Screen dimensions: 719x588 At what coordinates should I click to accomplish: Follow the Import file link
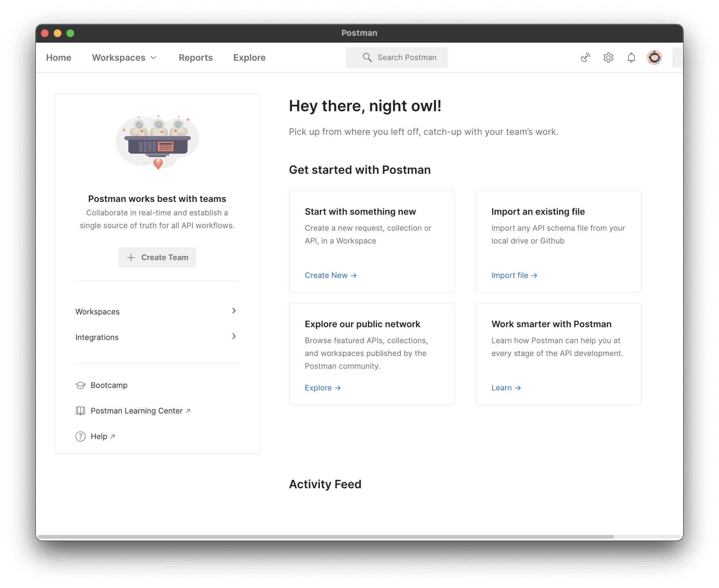pyautogui.click(x=514, y=276)
